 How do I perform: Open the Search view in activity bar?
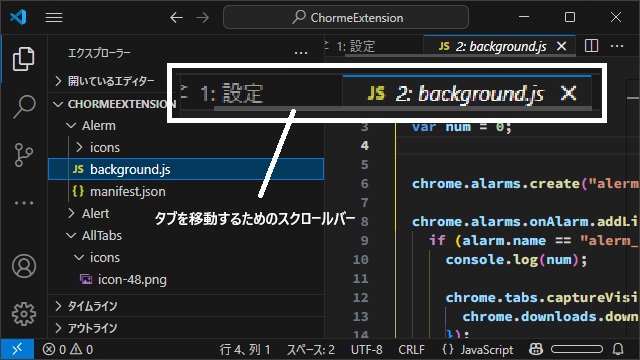[24, 107]
